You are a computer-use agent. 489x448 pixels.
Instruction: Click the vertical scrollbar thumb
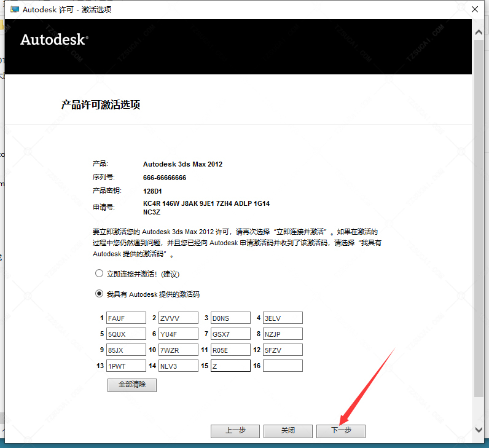[479, 218]
